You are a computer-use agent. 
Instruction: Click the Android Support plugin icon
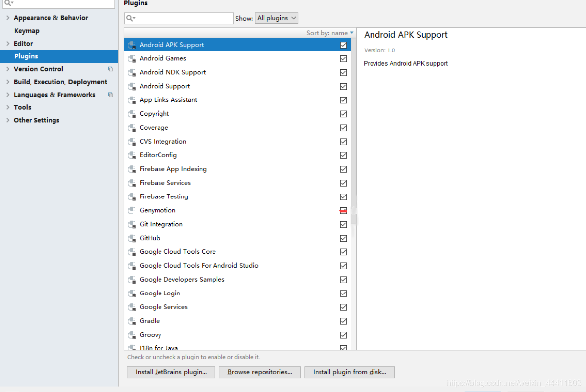pyautogui.click(x=132, y=86)
